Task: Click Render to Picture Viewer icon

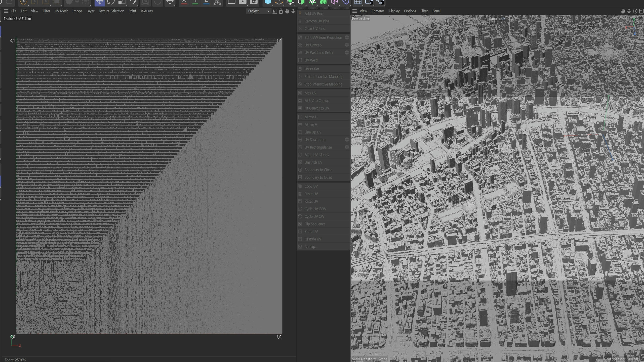Action: (243, 2)
